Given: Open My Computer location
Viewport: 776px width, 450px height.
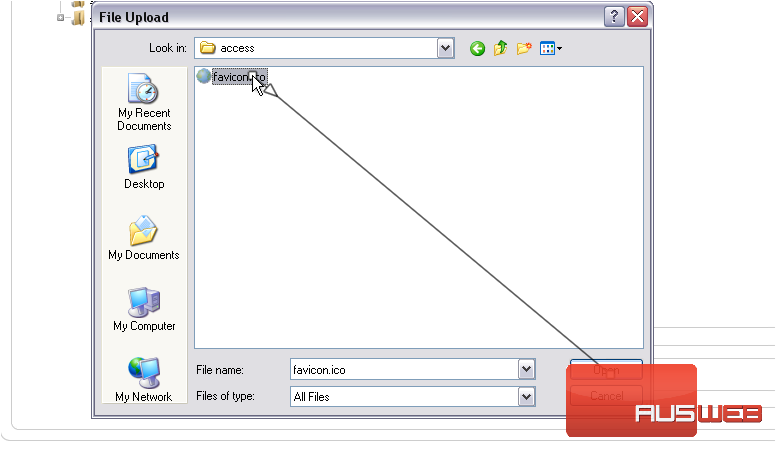Looking at the screenshot, I should pos(144,309).
